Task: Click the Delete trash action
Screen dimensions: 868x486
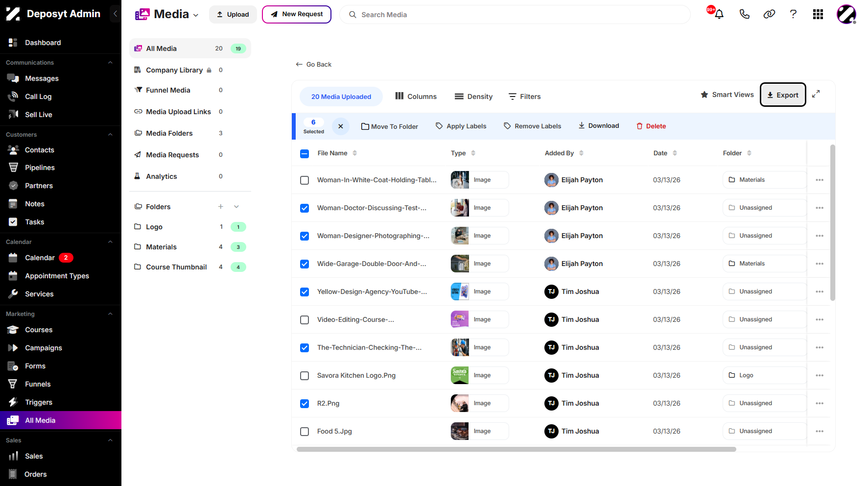Action: (651, 126)
